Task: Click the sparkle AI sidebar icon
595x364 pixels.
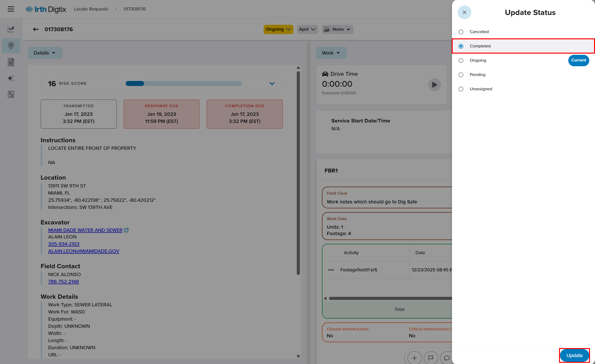Action: [x=11, y=78]
